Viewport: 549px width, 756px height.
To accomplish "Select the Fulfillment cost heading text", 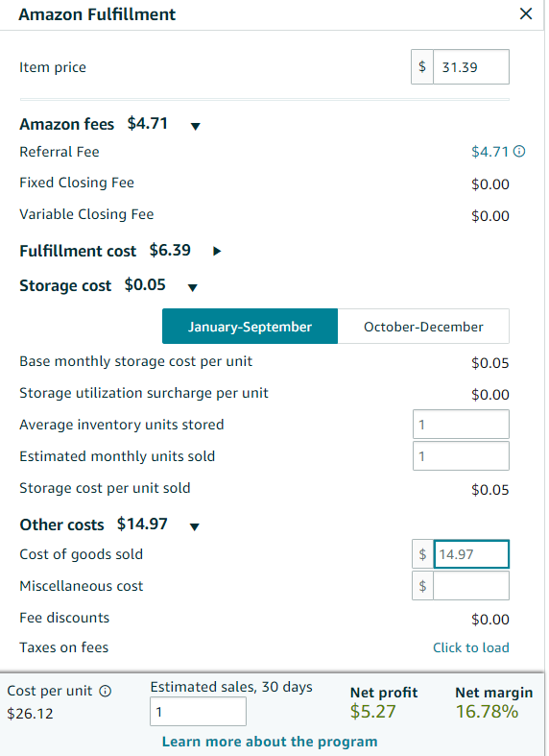I will pyautogui.click(x=78, y=251).
